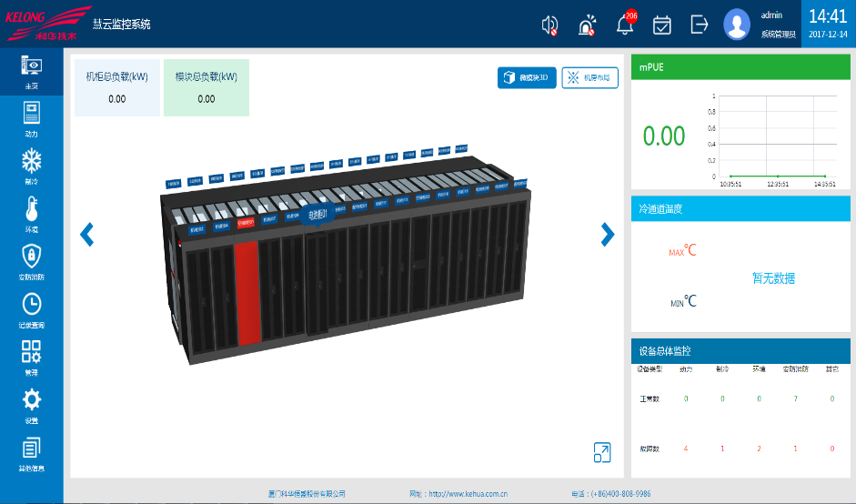856x504 pixels.
Task: Go to previous module with left chevron
Action: (x=87, y=235)
